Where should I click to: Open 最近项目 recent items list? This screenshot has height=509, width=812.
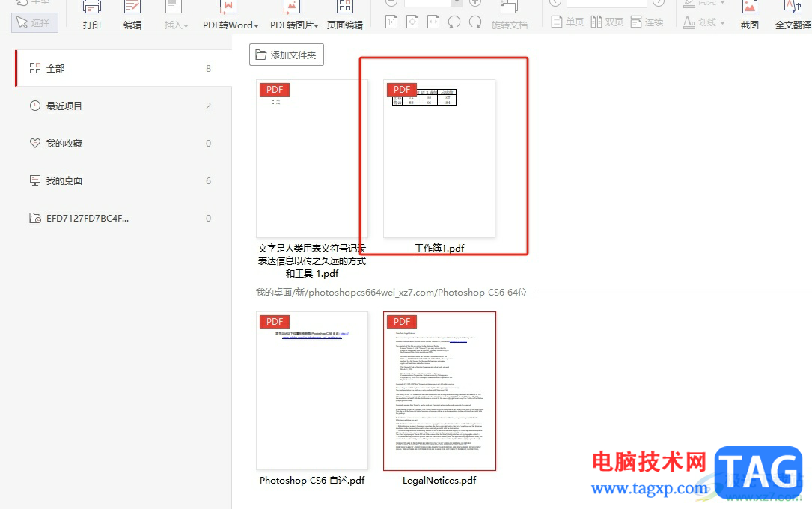123,106
